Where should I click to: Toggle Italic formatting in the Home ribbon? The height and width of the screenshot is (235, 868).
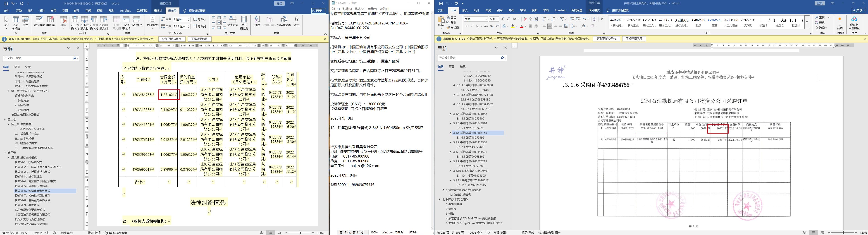click(472, 26)
